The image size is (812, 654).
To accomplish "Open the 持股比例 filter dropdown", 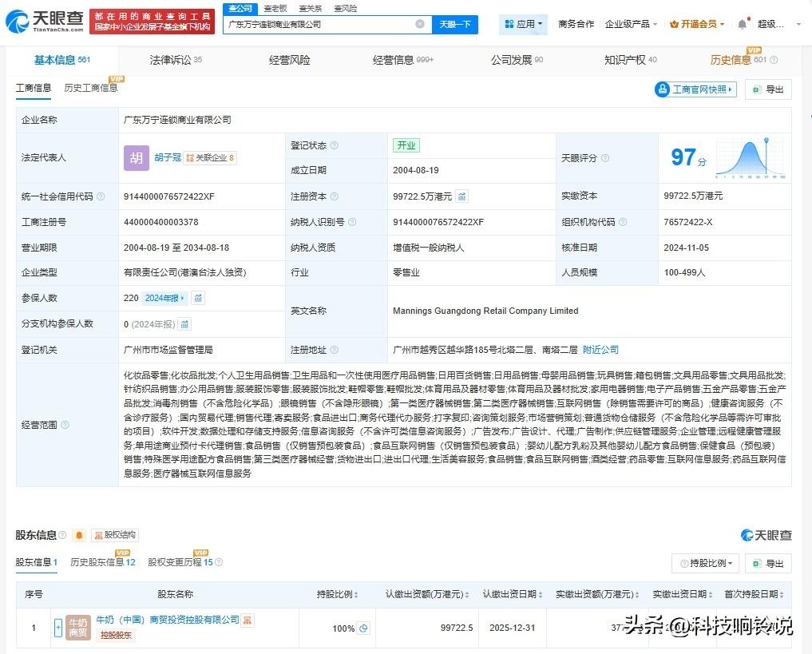I will pos(707,564).
